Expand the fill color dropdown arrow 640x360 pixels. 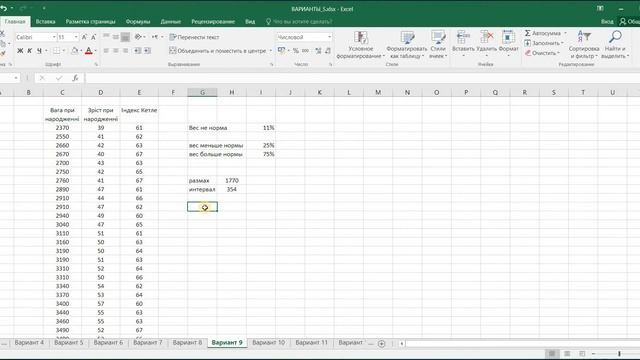(81, 51)
